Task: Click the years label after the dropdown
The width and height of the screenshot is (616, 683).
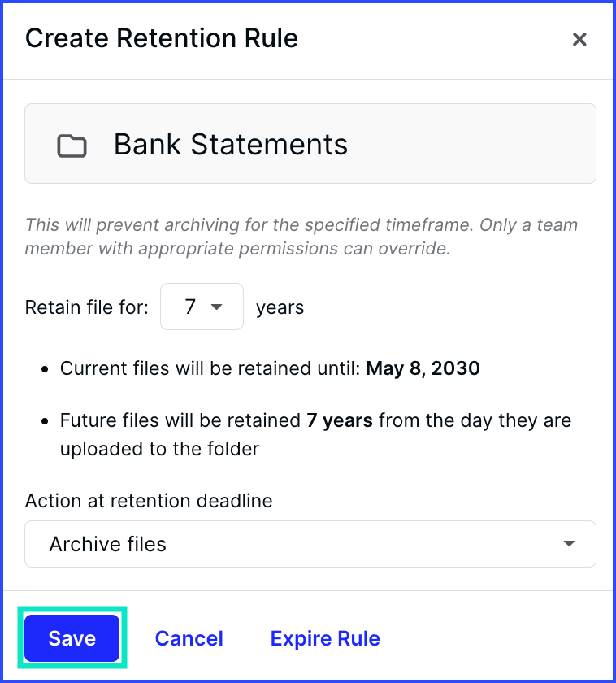Action: pos(280,307)
